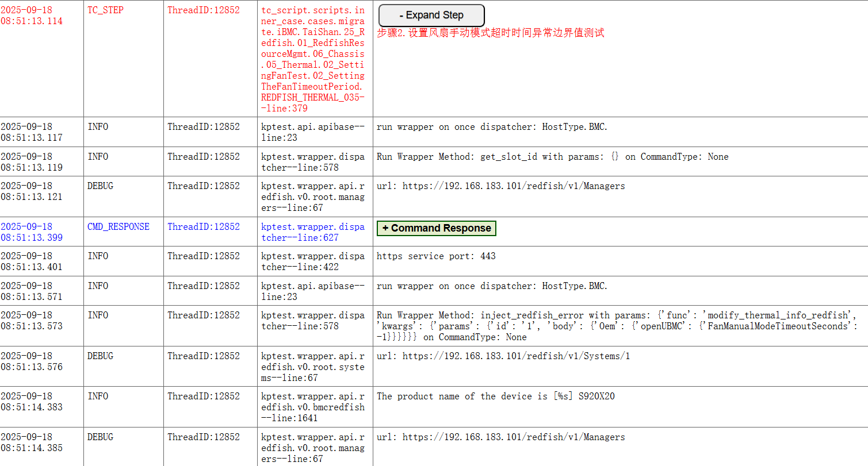
Task: Select the inject_redfish_error wrapper method message
Action: click(x=617, y=326)
